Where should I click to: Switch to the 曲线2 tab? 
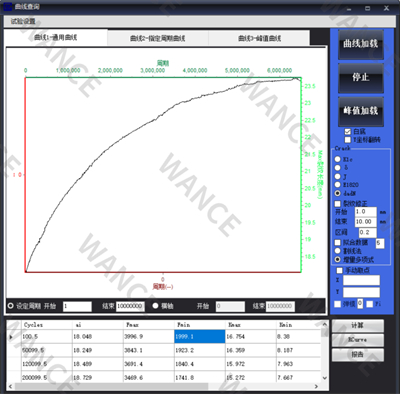click(157, 38)
